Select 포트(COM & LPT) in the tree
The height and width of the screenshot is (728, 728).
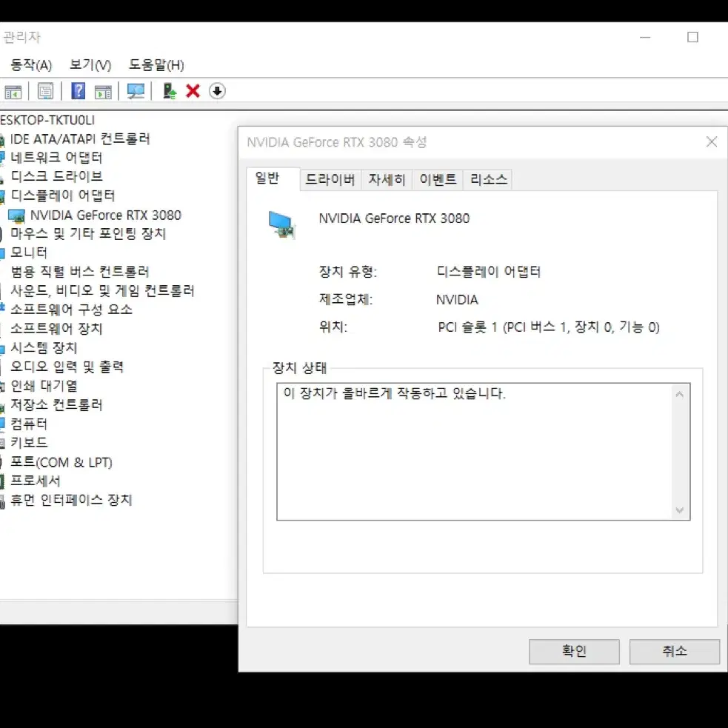pos(61,462)
